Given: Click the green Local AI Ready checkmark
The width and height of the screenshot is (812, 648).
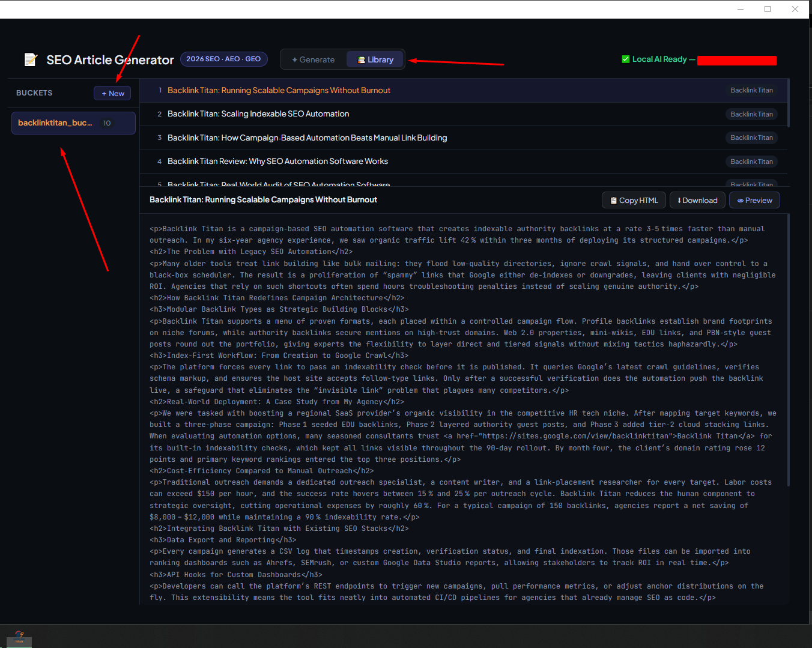Looking at the screenshot, I should pos(626,59).
